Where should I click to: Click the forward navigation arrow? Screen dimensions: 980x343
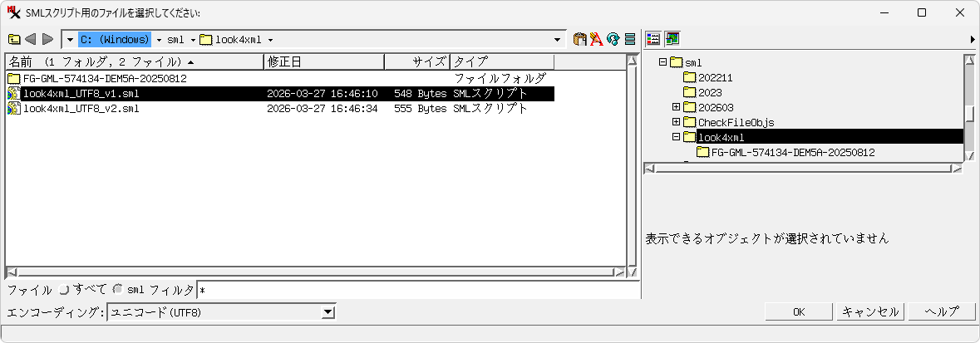pos(47,39)
